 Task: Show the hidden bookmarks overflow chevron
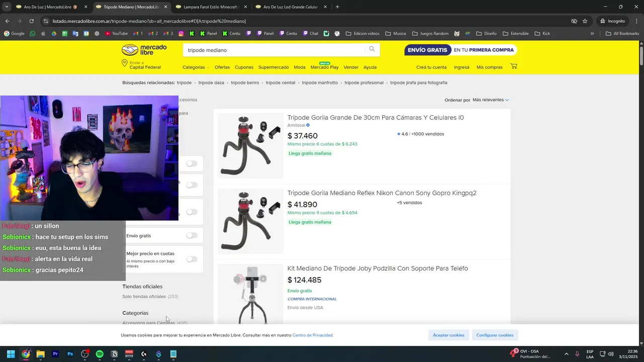[x=592, y=34]
